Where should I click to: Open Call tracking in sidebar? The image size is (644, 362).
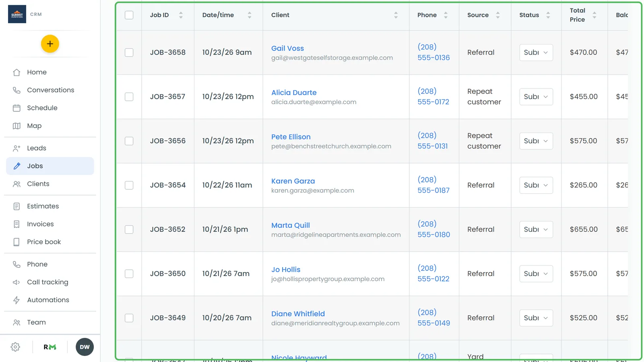tap(50, 282)
